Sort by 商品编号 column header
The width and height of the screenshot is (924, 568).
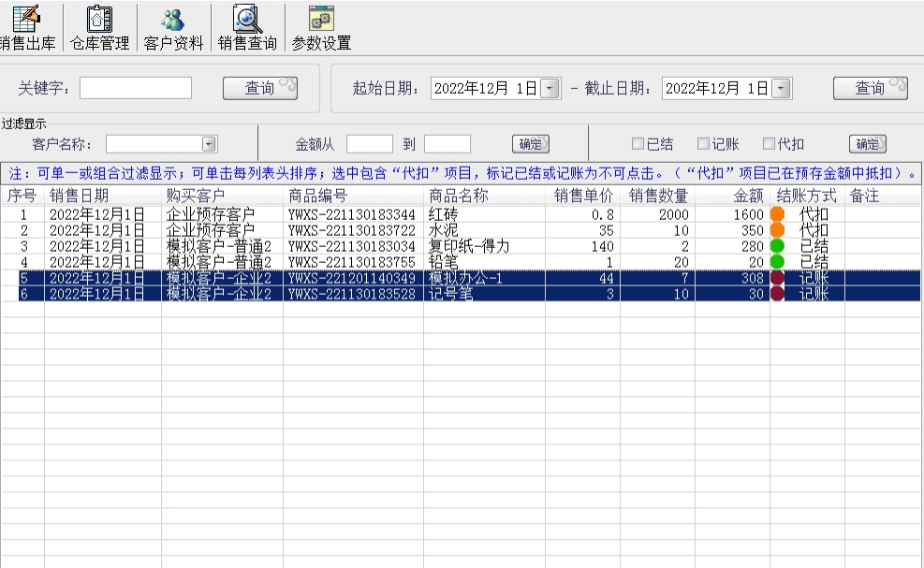pyautogui.click(x=353, y=195)
